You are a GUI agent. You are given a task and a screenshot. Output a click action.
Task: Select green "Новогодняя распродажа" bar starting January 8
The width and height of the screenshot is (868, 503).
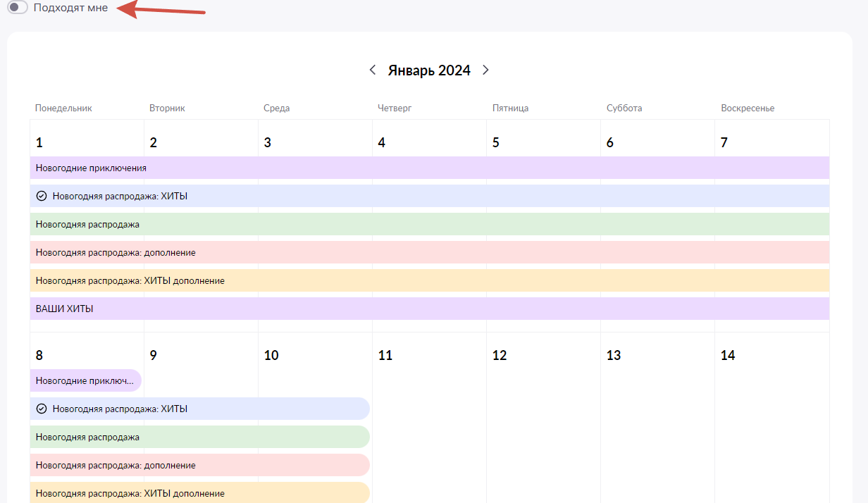[199, 437]
